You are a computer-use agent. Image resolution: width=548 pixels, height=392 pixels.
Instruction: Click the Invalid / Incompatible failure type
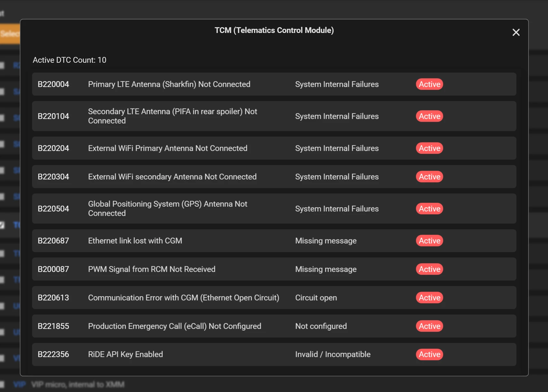333,354
